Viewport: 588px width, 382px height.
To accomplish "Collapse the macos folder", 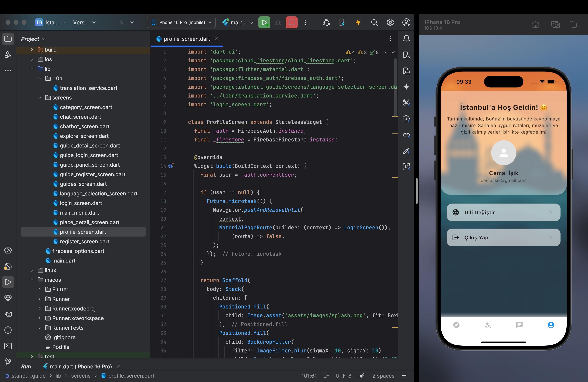I will (x=32, y=280).
